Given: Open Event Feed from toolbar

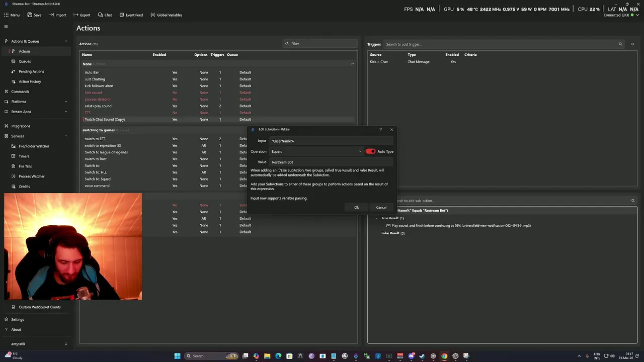Looking at the screenshot, I should point(131,15).
